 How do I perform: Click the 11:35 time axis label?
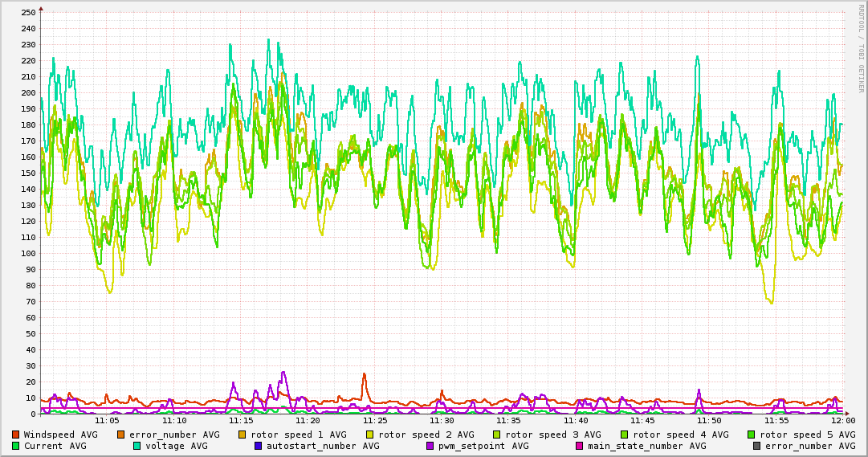(x=509, y=421)
